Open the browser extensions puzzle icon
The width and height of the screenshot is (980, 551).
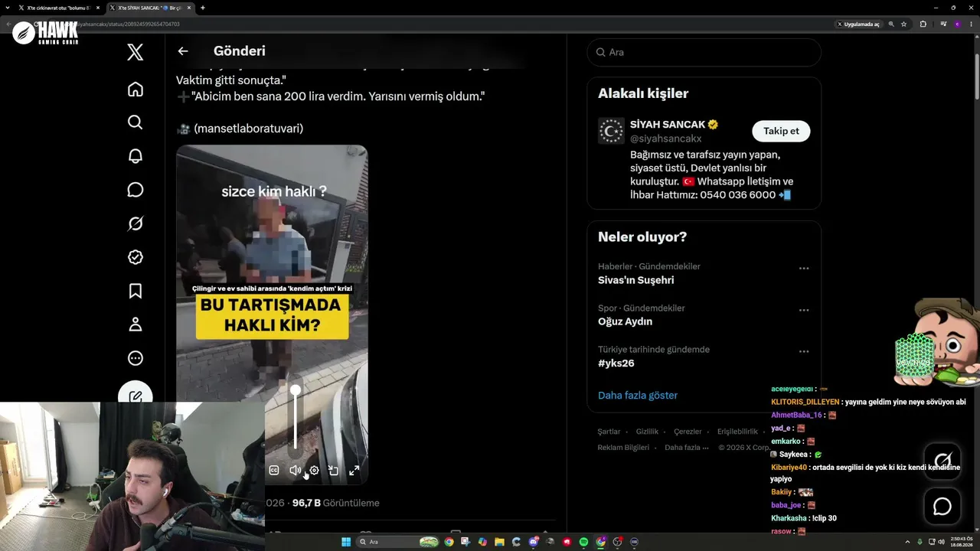[923, 24]
